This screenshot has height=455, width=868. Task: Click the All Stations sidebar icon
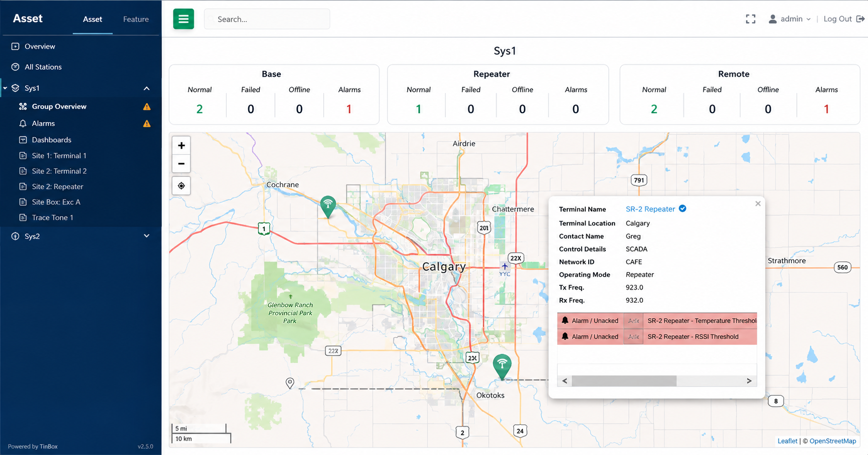click(16, 67)
